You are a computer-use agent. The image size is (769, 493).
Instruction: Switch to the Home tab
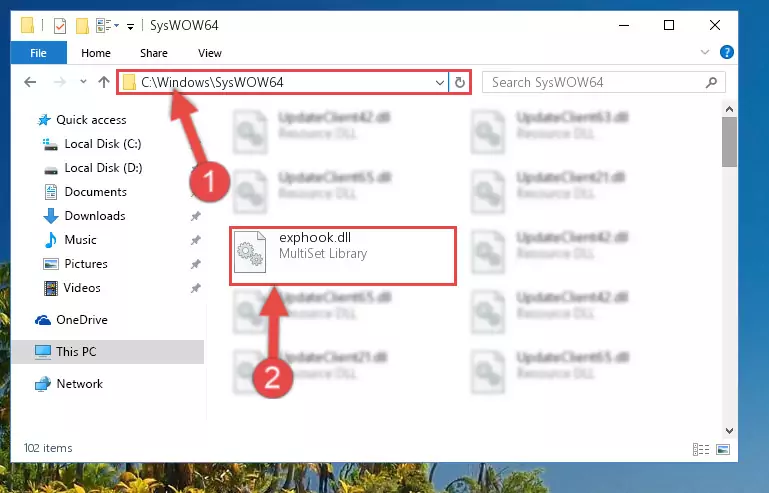coord(96,53)
